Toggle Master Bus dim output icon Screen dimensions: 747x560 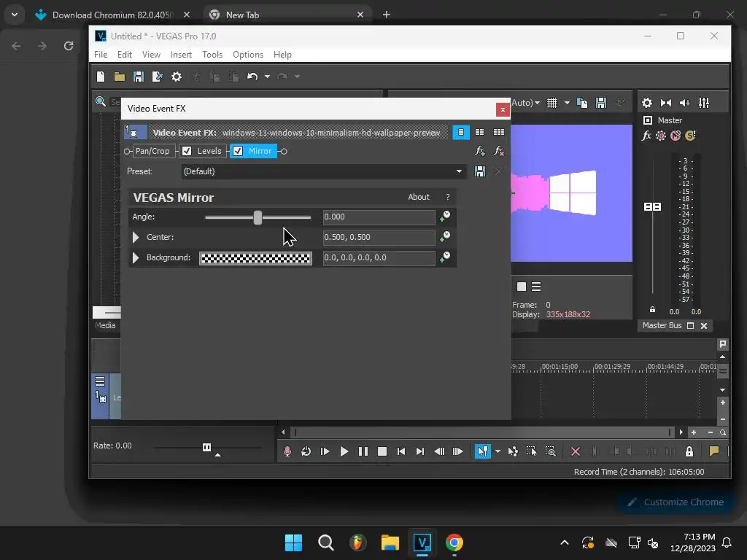click(684, 103)
